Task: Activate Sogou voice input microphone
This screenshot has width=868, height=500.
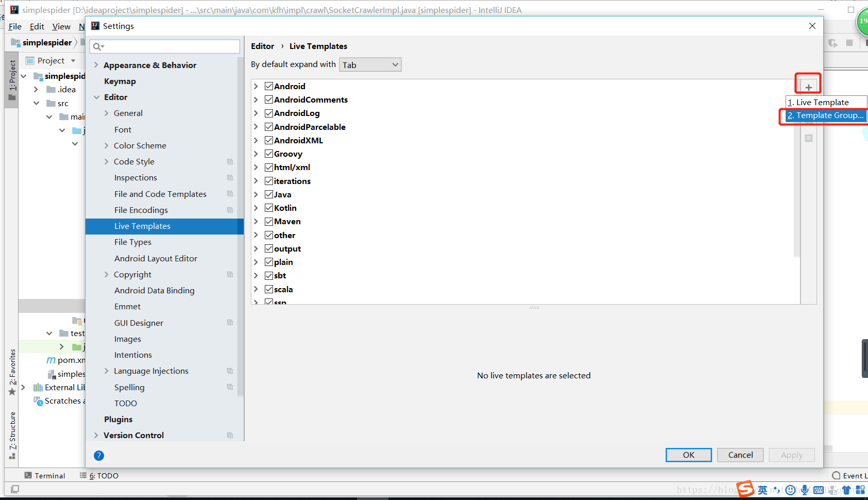Action: click(805, 490)
